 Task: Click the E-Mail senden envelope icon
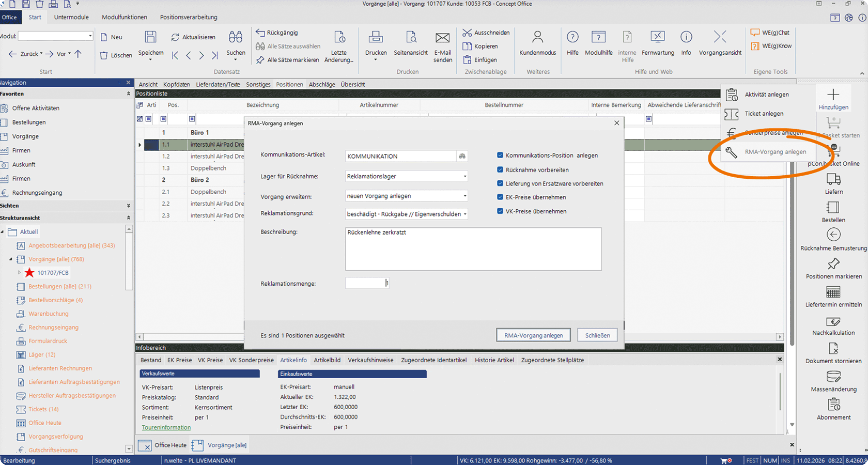pos(442,38)
